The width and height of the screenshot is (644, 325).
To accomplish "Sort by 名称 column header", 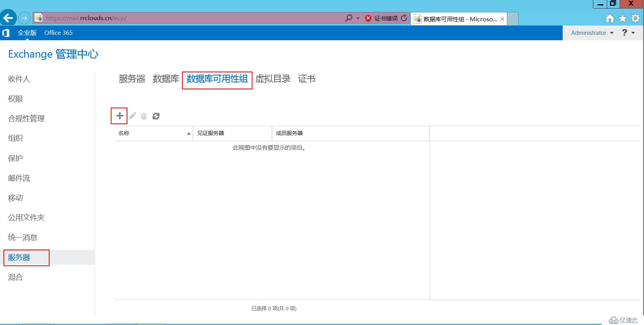I will [x=154, y=133].
